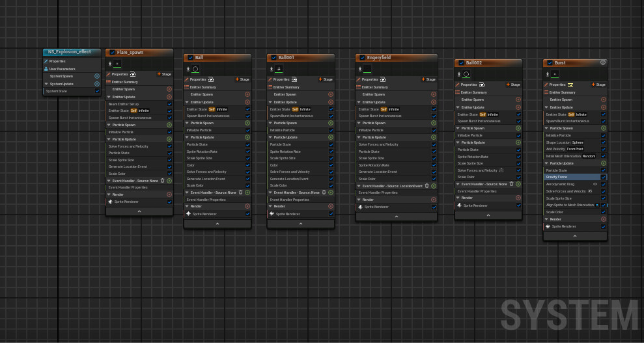Collapse the Particle Spawn section in Ball002

[x=458, y=128]
